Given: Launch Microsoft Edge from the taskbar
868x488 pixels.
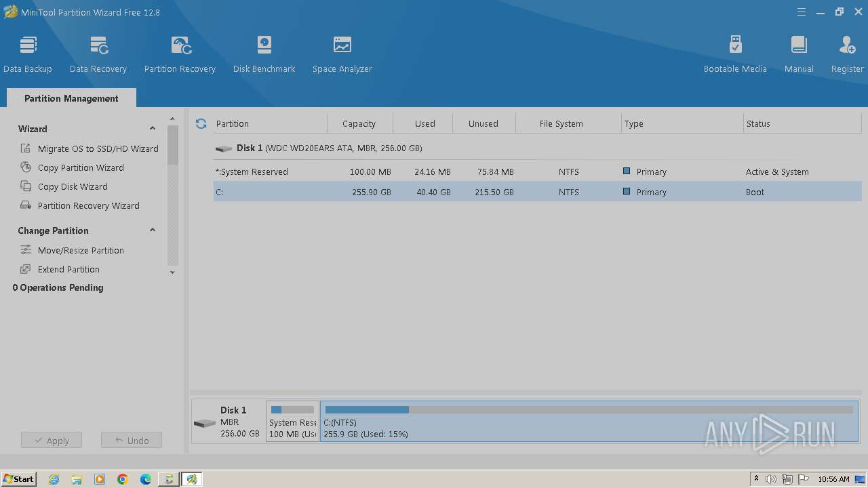Looking at the screenshot, I should click(146, 479).
